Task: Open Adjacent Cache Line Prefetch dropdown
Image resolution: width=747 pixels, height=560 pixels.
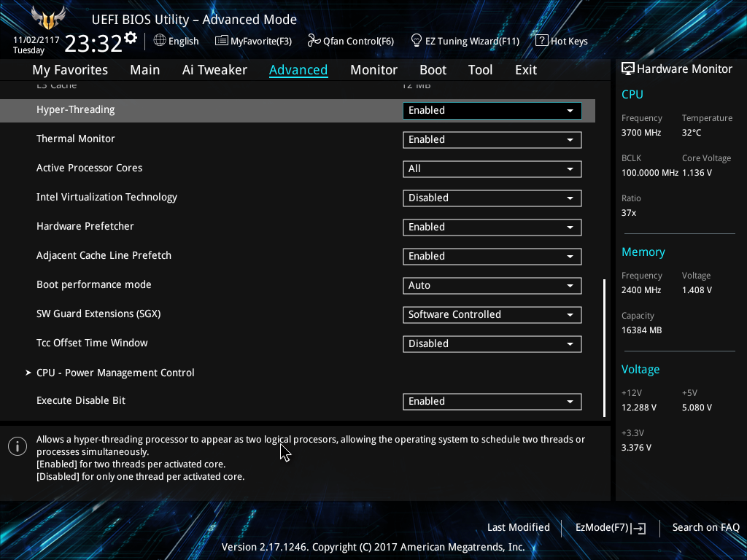Action: [492, 256]
